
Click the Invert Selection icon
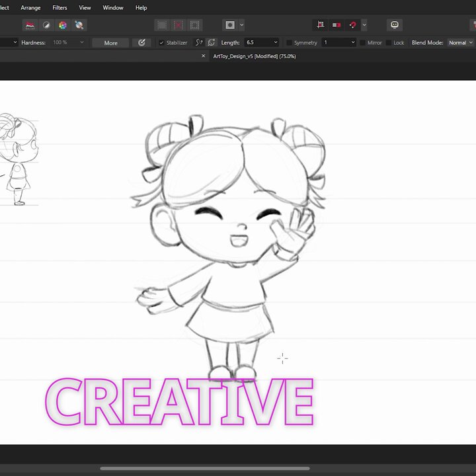pyautogui.click(x=195, y=25)
